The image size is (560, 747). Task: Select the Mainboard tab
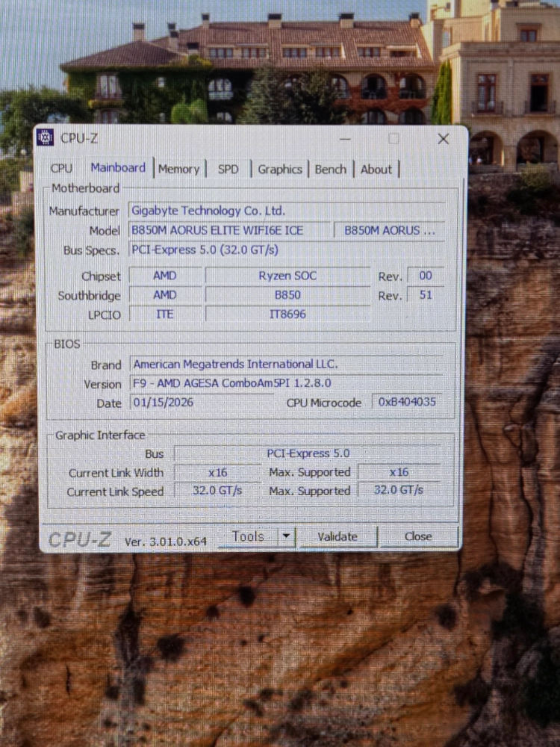(x=118, y=167)
